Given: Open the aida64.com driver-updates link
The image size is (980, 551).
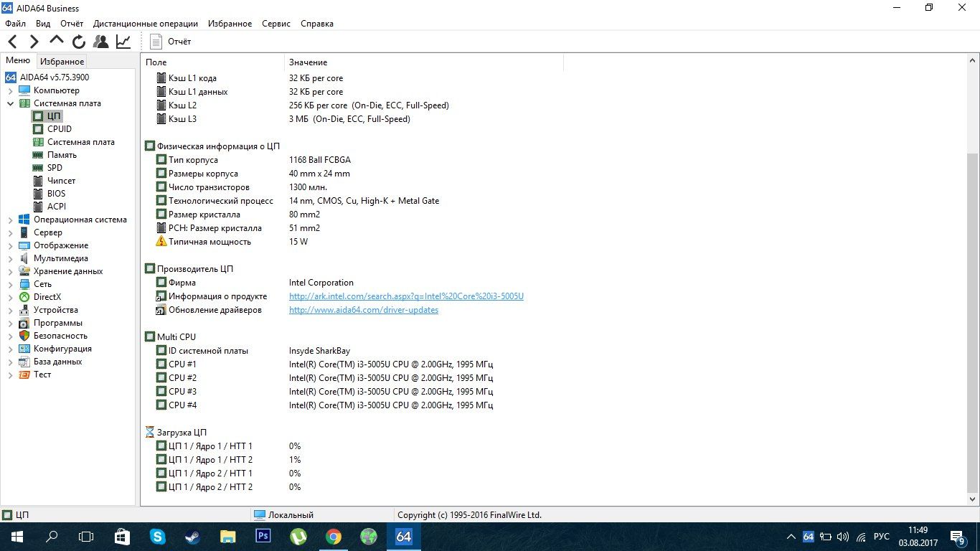Looking at the screenshot, I should (364, 310).
